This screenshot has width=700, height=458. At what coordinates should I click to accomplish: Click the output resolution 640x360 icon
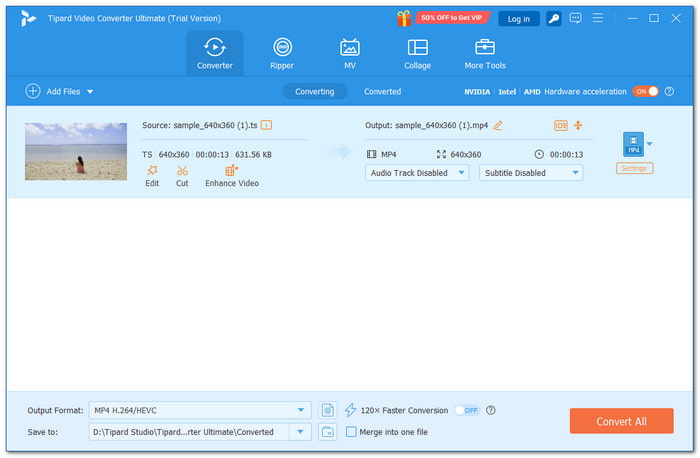point(441,154)
